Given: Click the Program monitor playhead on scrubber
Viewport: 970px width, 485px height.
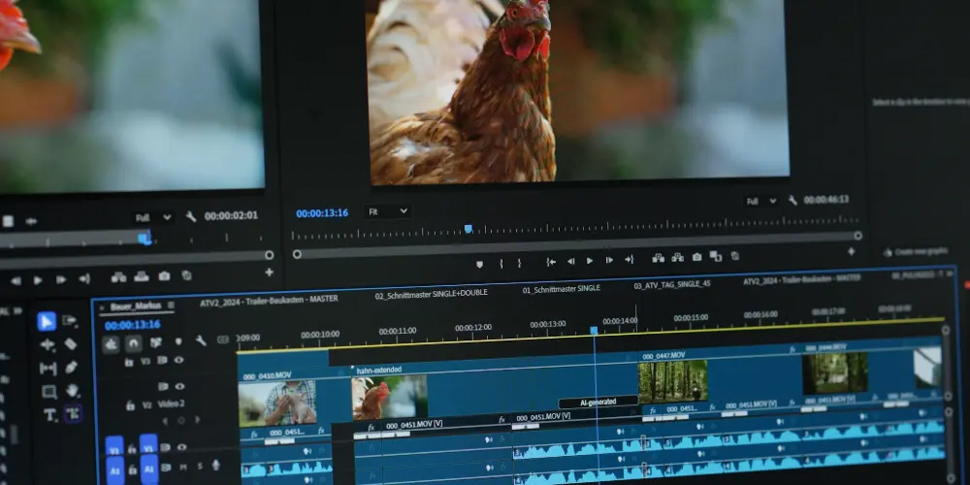Looking at the screenshot, I should pyautogui.click(x=468, y=229).
